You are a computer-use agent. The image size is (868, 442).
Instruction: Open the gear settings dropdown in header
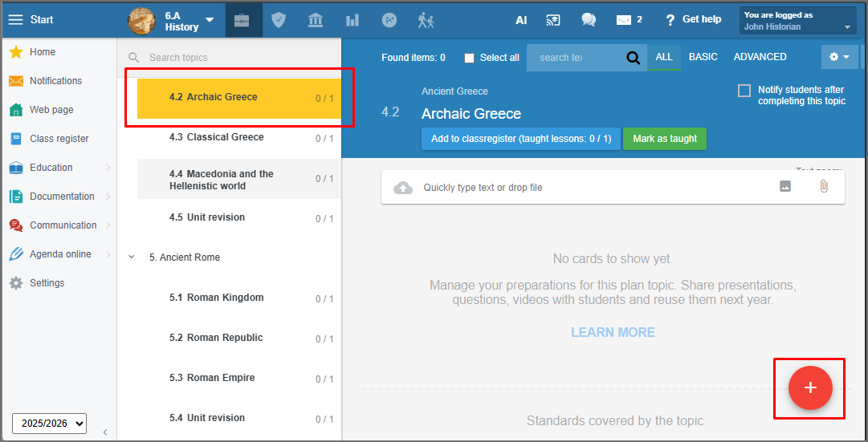[839, 57]
